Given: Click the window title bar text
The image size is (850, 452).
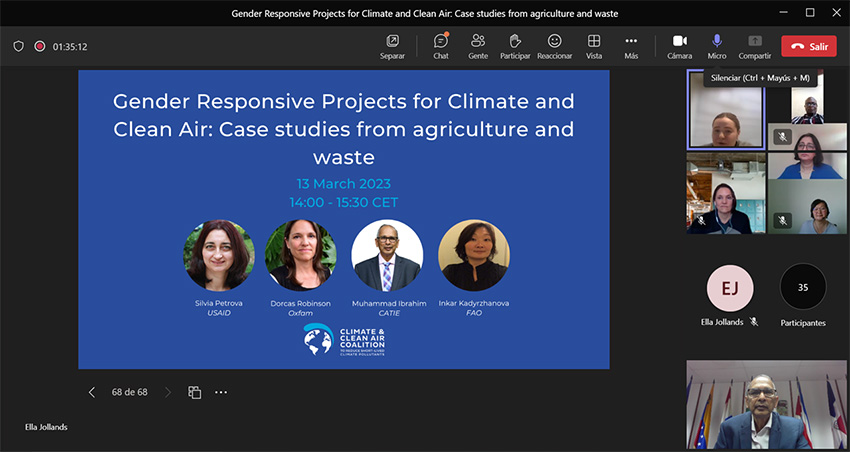Looking at the screenshot, I should pos(424,14).
